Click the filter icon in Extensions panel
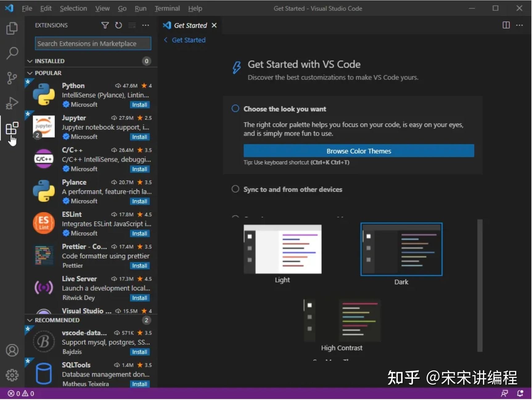 (x=105, y=25)
